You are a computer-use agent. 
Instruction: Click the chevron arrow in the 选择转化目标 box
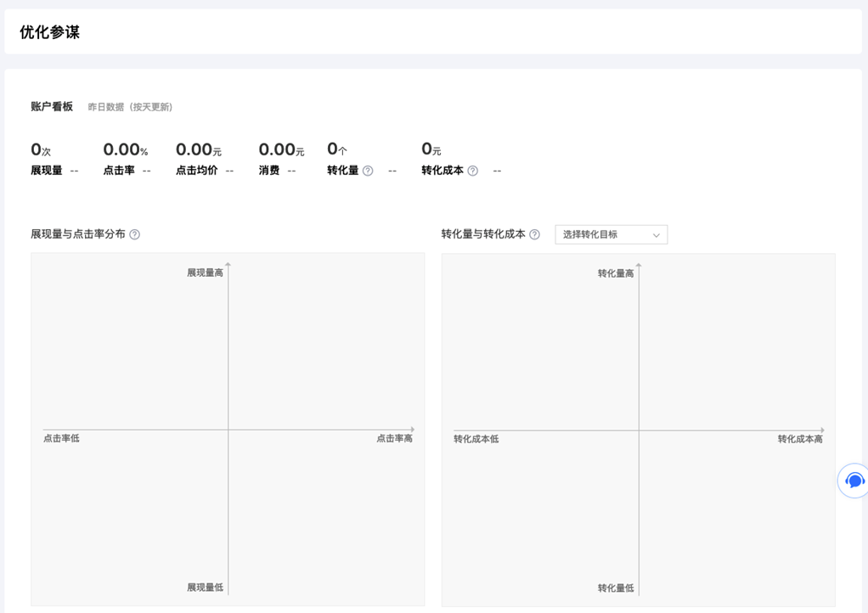point(656,235)
